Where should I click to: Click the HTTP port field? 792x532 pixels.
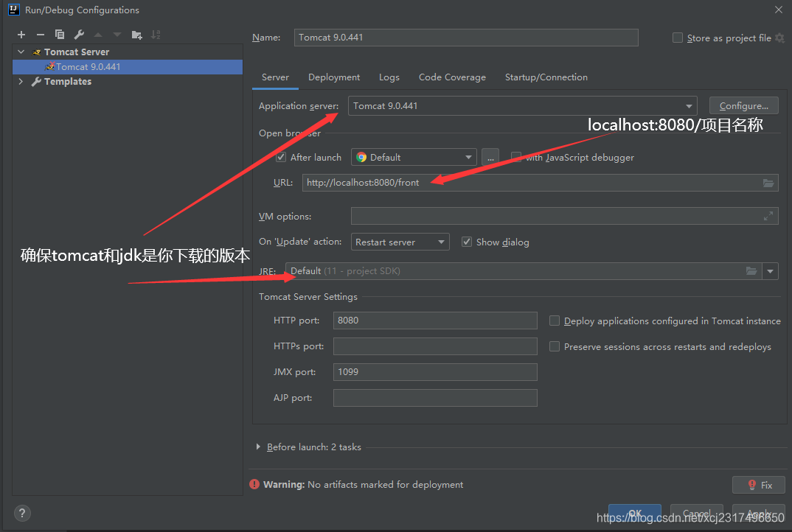tap(435, 321)
